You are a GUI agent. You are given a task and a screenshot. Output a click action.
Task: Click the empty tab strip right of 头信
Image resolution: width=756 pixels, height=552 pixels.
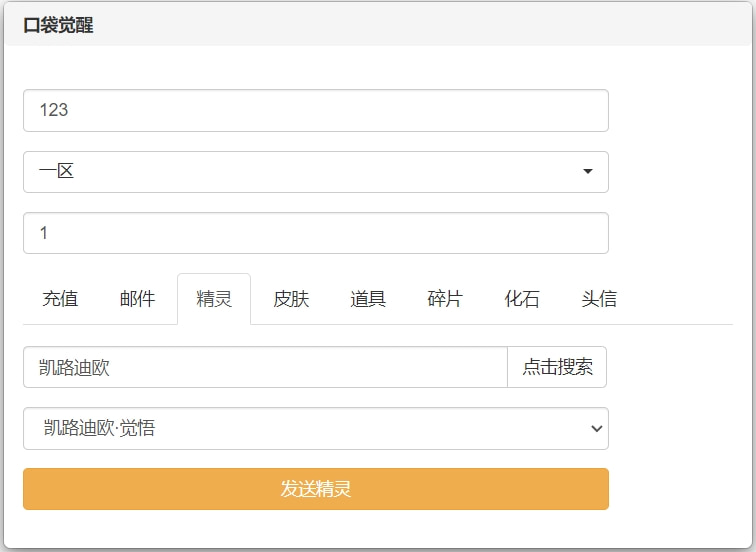tap(685, 299)
